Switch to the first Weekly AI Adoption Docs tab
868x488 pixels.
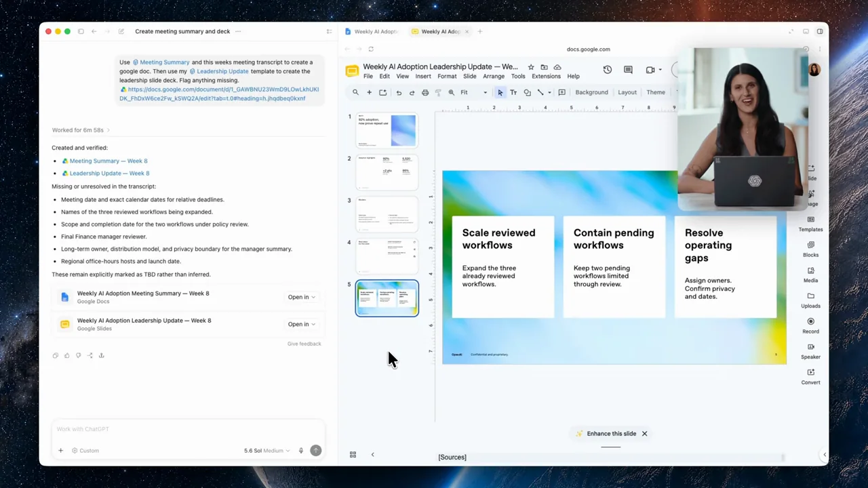[372, 31]
